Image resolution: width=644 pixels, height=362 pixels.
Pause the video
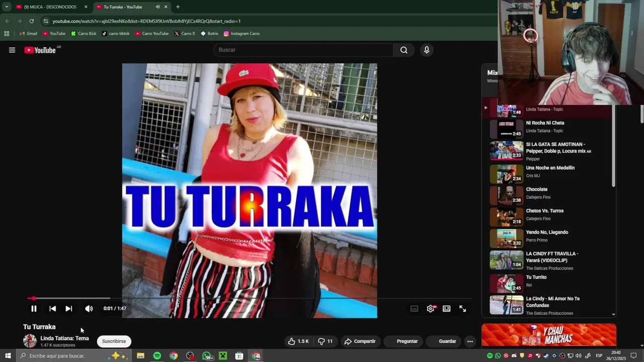tap(34, 309)
